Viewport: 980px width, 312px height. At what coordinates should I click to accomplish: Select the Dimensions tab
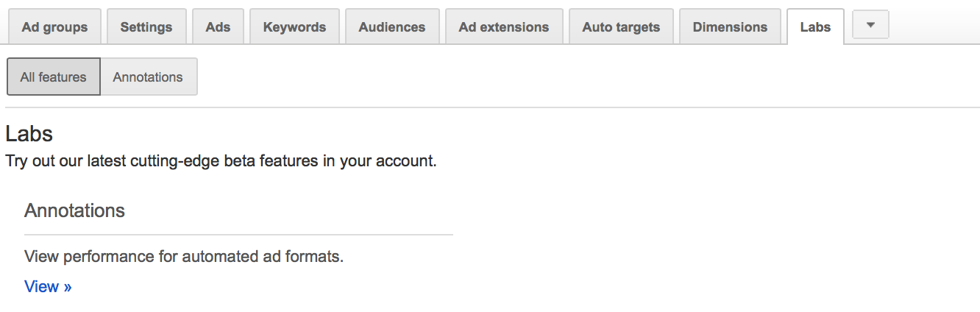[730, 27]
